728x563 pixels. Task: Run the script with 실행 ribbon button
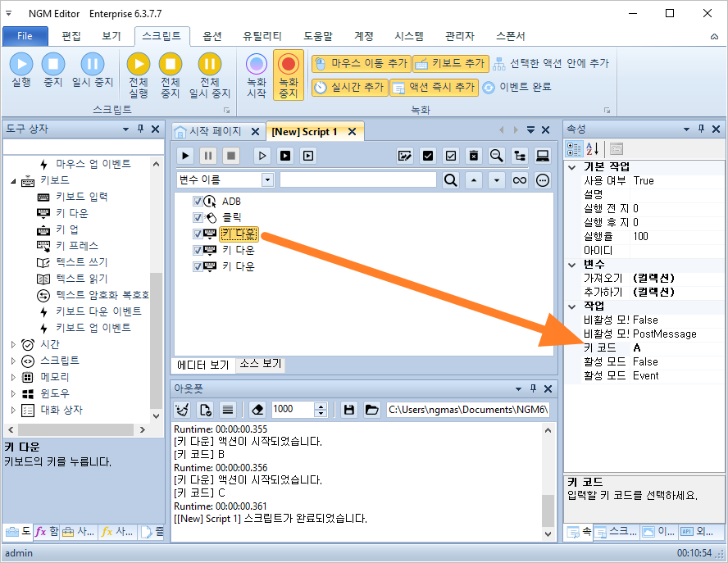click(x=21, y=70)
